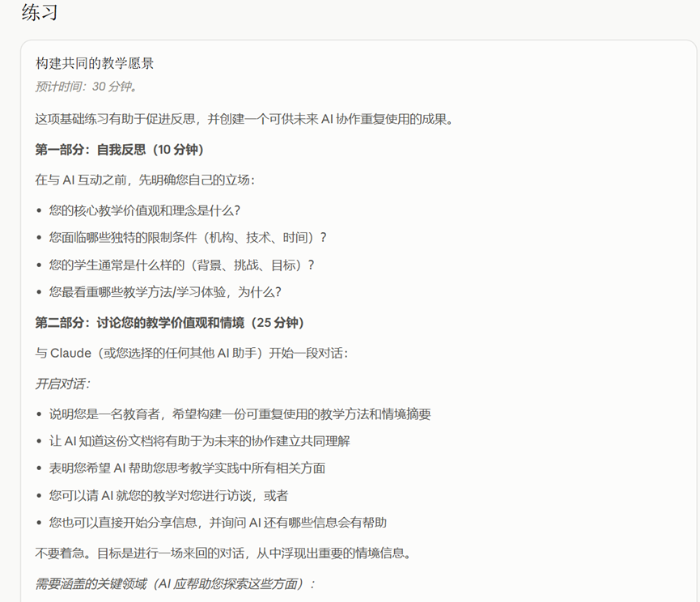Click bullet 说明您是一名教育者
This screenshot has width=700, height=602.
coord(240,414)
